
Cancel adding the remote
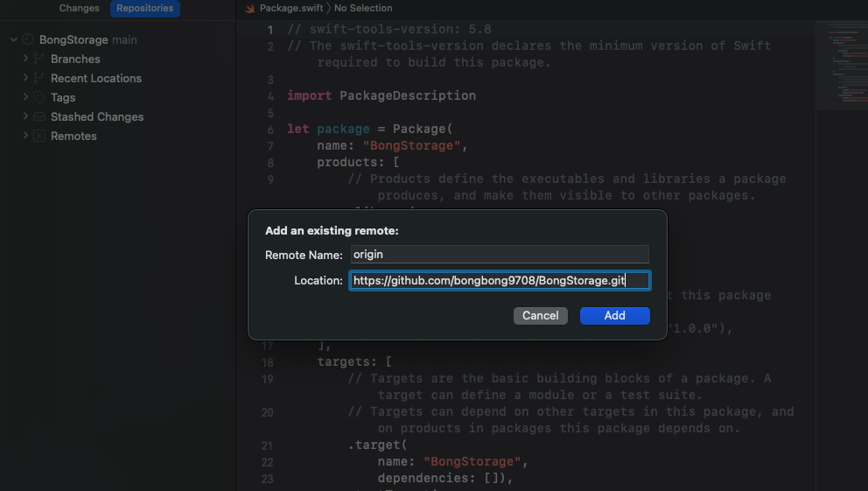[x=540, y=316]
